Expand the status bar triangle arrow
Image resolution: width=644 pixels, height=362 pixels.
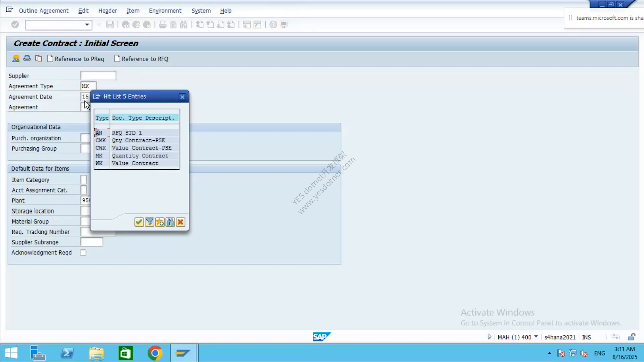coord(489,337)
